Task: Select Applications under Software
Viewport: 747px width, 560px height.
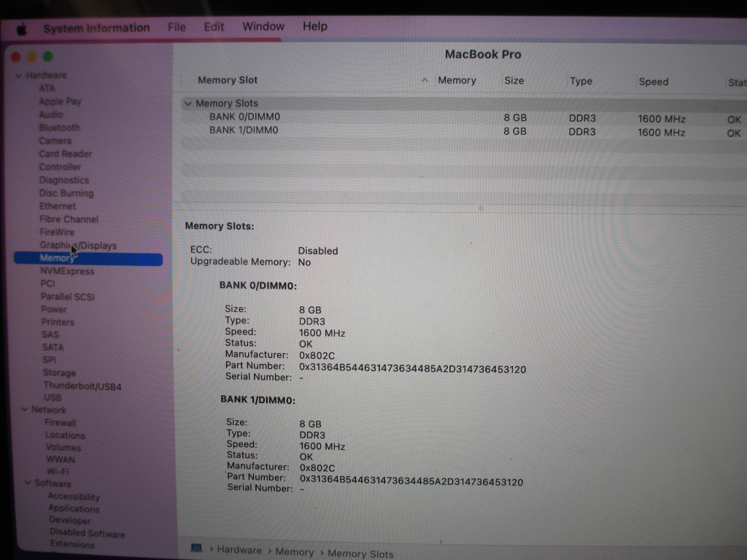Action: [74, 508]
